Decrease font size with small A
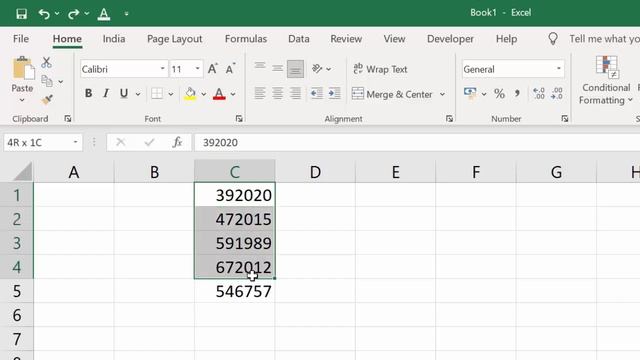 click(x=230, y=69)
